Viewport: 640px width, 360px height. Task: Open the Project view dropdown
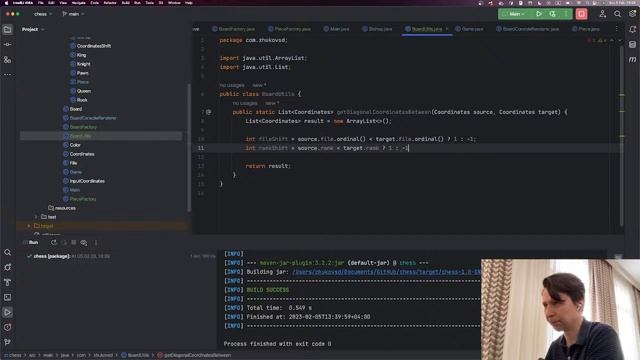pos(33,29)
